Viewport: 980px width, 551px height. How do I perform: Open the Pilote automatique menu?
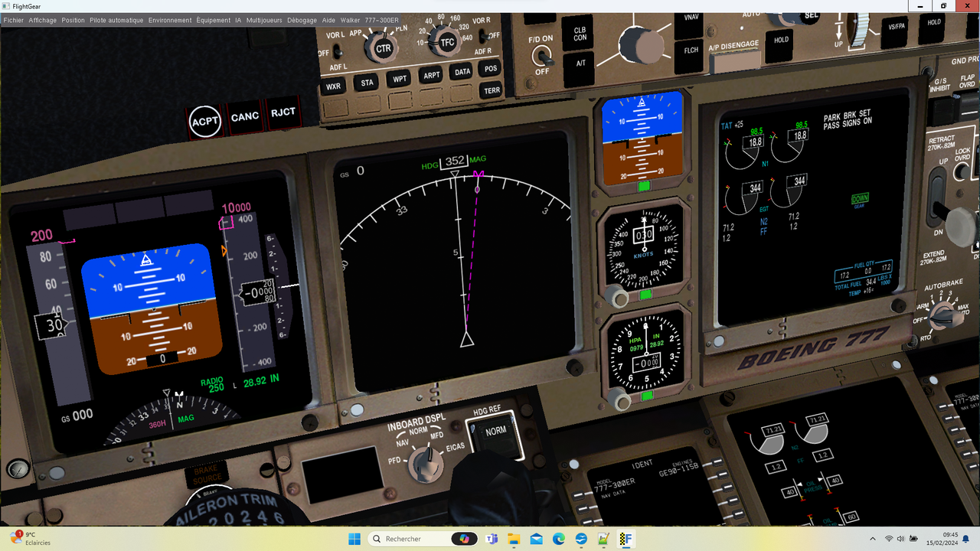(x=116, y=21)
